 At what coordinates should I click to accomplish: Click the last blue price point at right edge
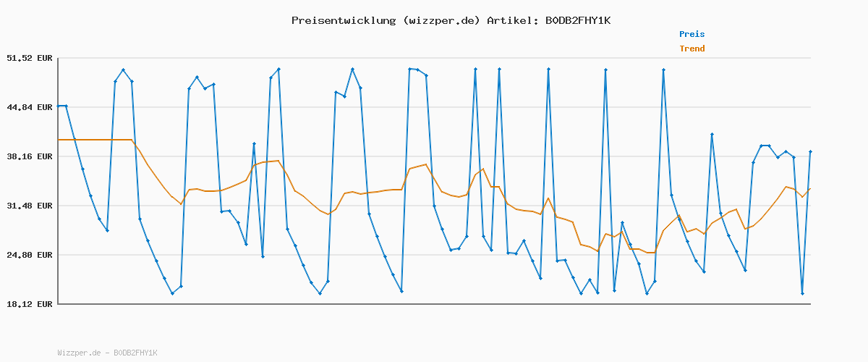pyautogui.click(x=810, y=151)
